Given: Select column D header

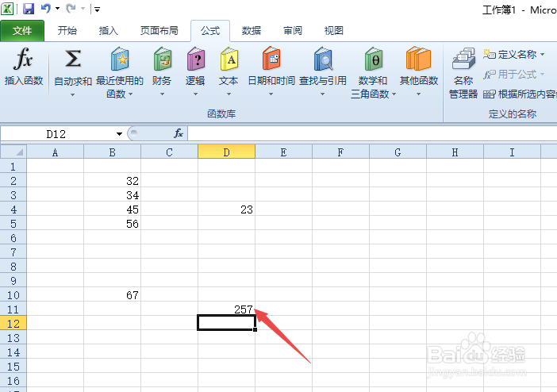Looking at the screenshot, I should 227,152.
